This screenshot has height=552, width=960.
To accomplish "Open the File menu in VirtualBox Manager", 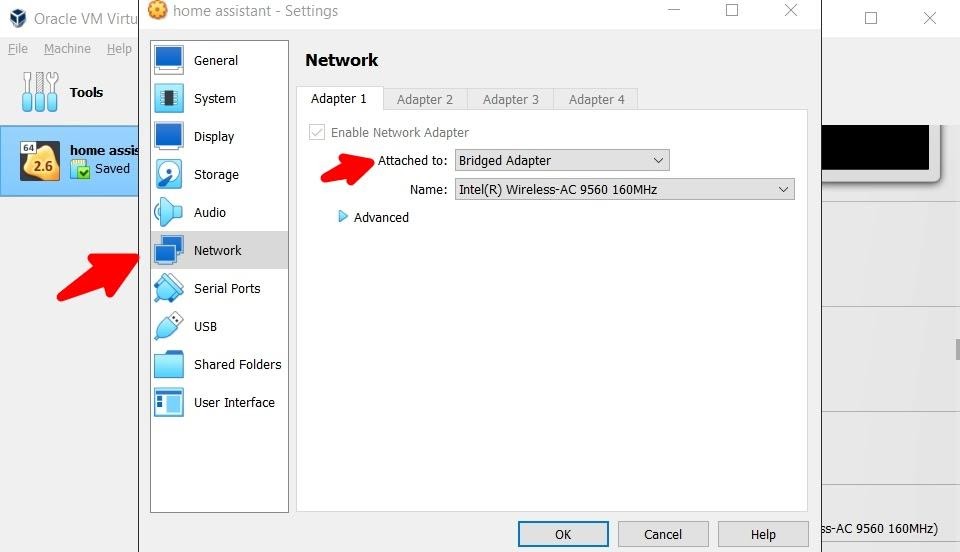I will point(18,48).
